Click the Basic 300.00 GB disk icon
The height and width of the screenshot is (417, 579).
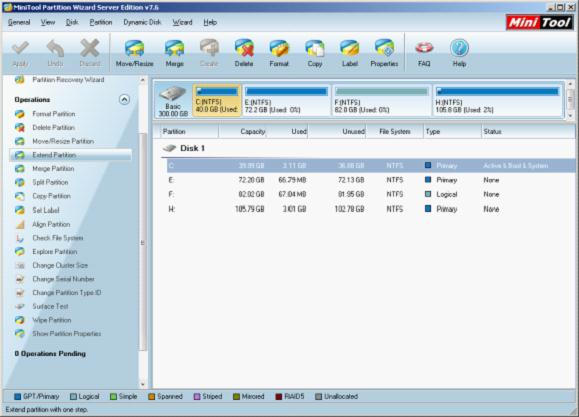click(173, 94)
